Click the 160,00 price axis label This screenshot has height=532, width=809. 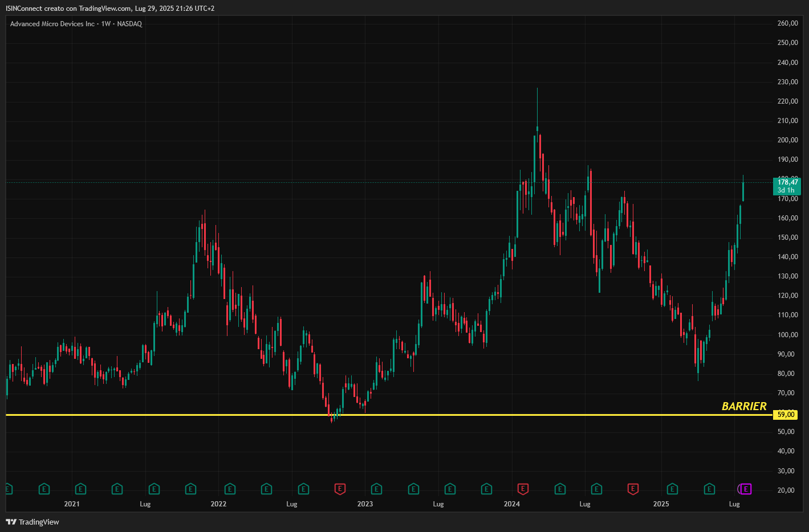tap(787, 218)
